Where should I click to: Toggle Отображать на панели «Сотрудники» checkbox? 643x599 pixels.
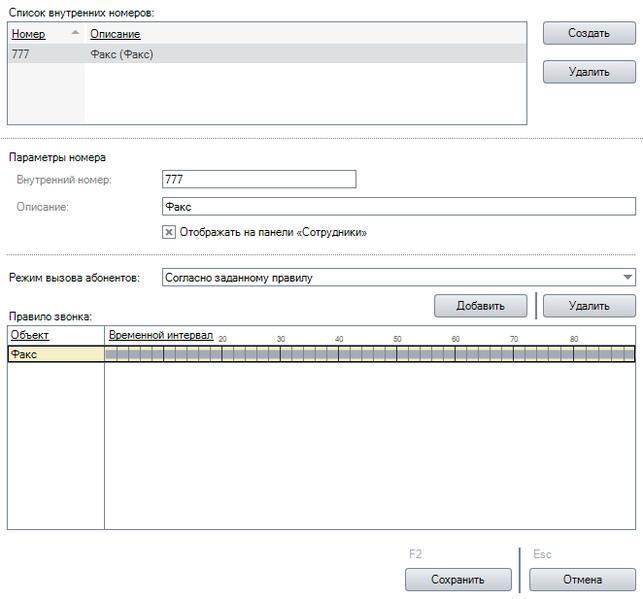coord(169,232)
